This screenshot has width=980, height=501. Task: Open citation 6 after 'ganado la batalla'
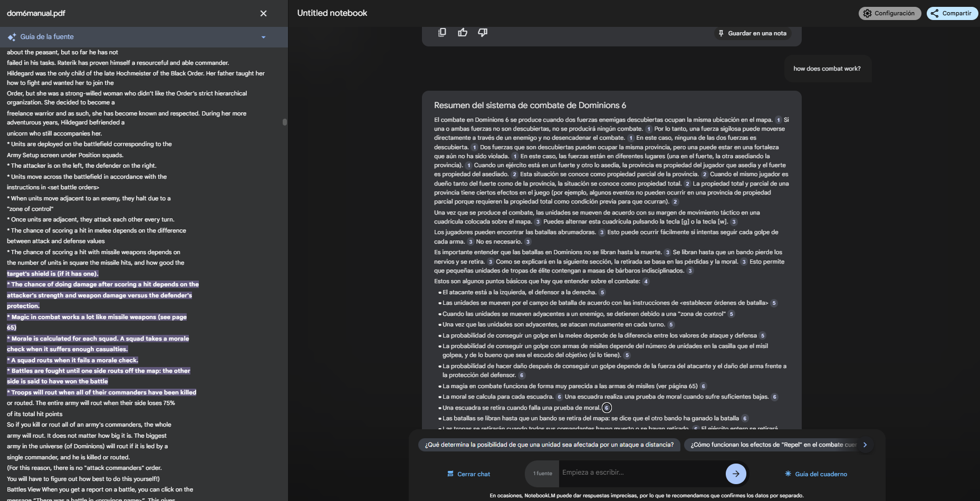coord(745,419)
